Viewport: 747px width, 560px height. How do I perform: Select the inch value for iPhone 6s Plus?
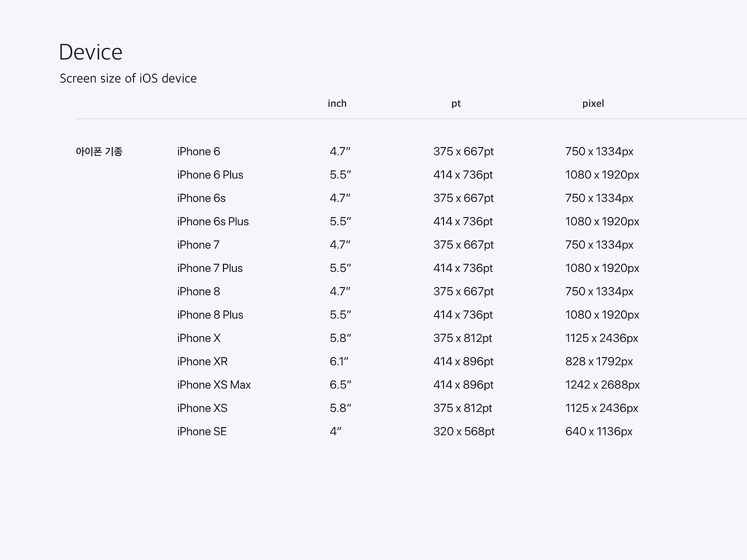click(x=340, y=222)
